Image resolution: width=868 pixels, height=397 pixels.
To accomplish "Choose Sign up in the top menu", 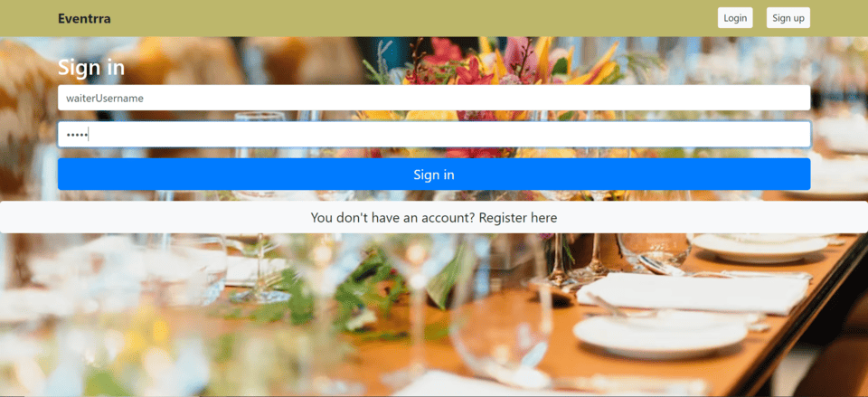I will [x=788, y=18].
